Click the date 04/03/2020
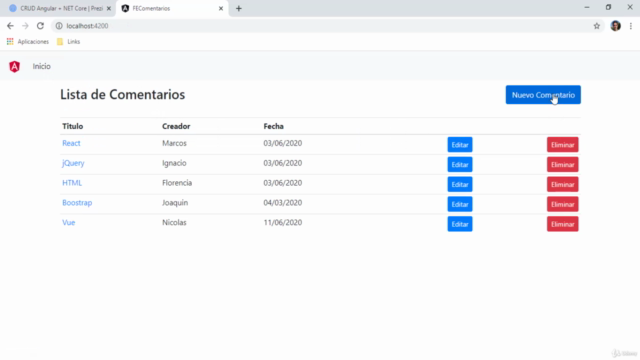Image resolution: width=640 pixels, height=360 pixels. 282,203
